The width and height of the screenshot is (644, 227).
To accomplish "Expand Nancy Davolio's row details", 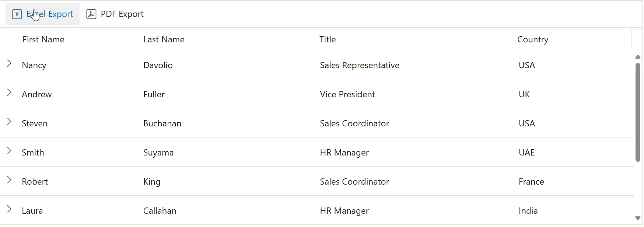I will [x=9, y=64].
